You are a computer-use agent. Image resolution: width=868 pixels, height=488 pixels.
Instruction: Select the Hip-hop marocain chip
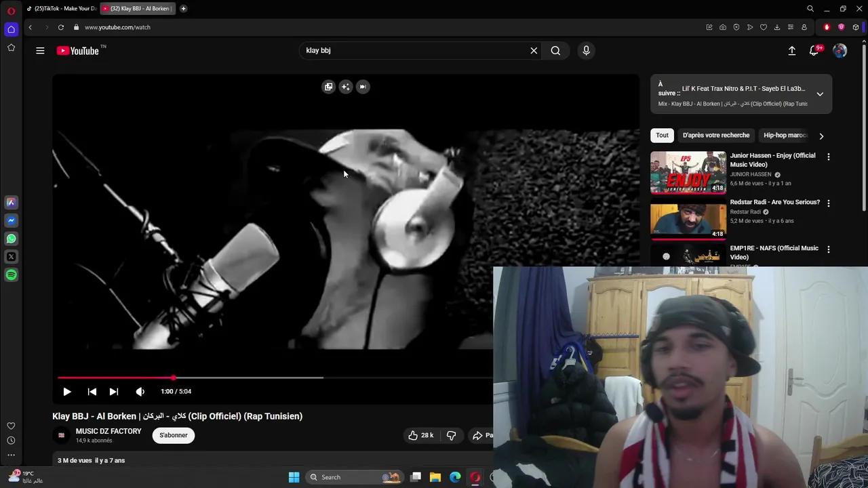[x=785, y=135]
